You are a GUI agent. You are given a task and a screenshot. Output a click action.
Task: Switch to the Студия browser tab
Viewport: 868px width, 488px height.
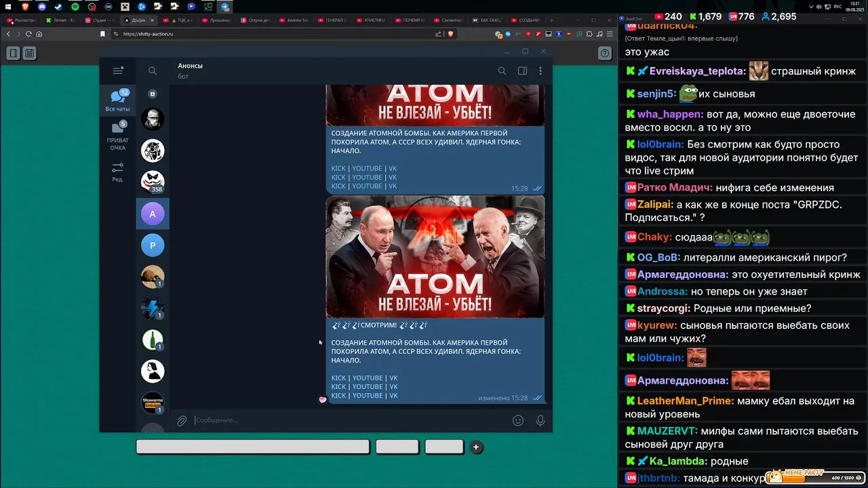click(x=102, y=20)
